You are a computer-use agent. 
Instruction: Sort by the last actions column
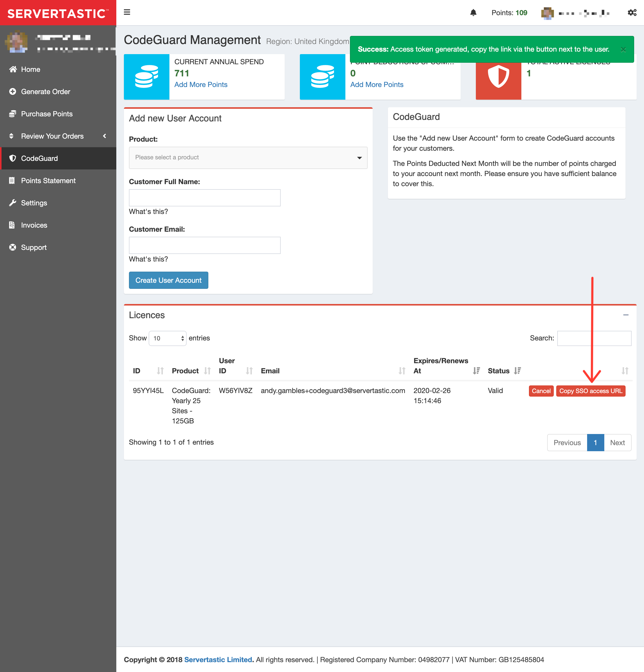[625, 371]
